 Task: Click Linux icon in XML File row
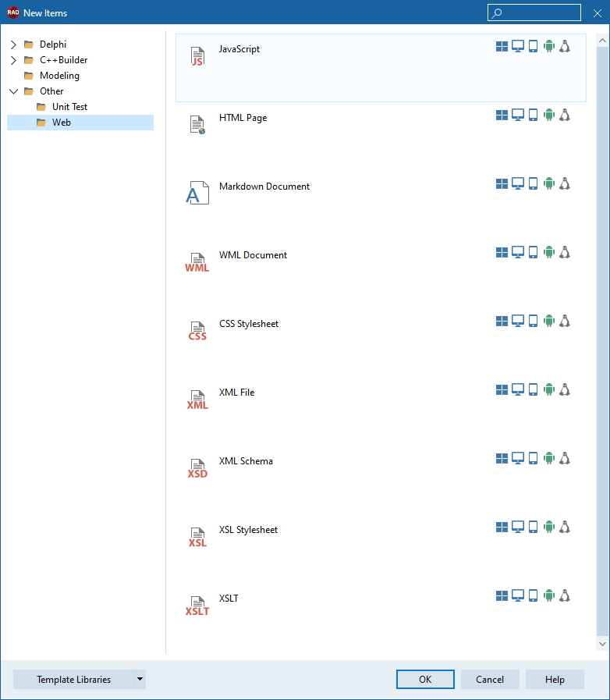pyautogui.click(x=565, y=390)
